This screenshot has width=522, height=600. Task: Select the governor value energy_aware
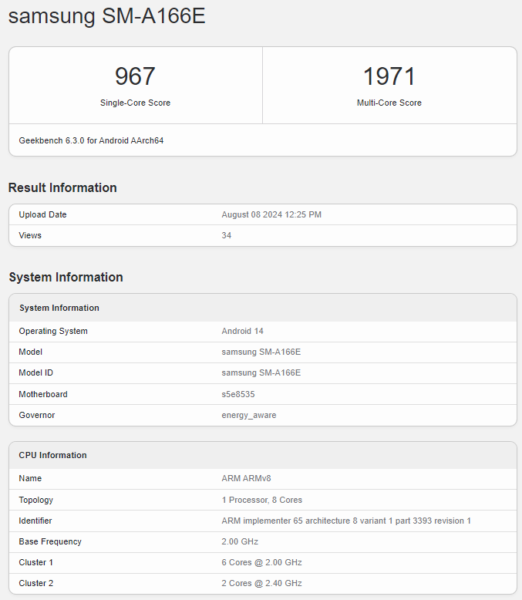click(x=249, y=415)
